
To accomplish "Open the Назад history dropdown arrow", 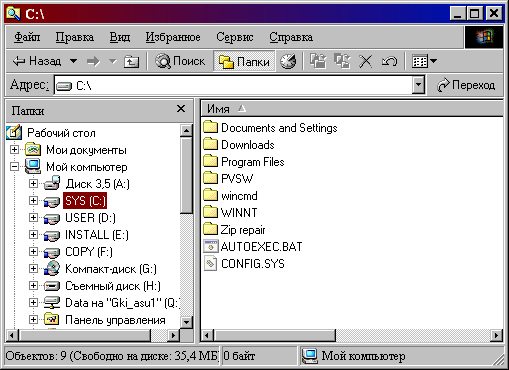I will 74,61.
